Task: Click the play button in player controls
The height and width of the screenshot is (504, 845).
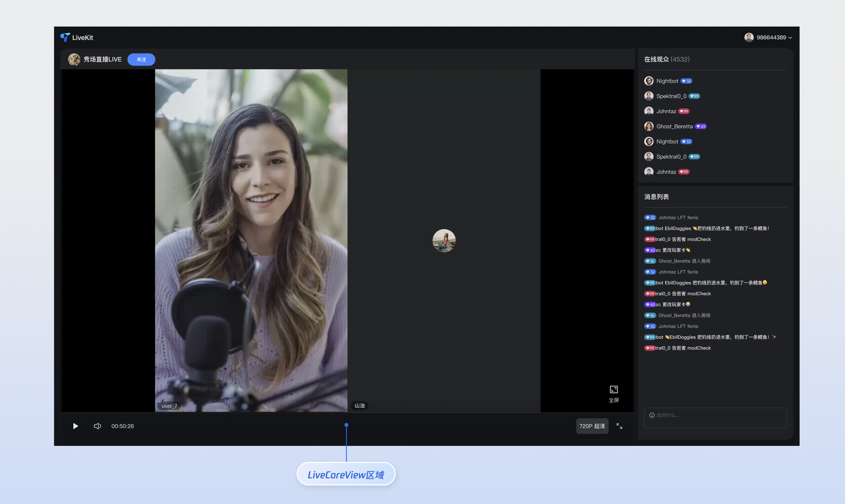Action: coord(75,426)
